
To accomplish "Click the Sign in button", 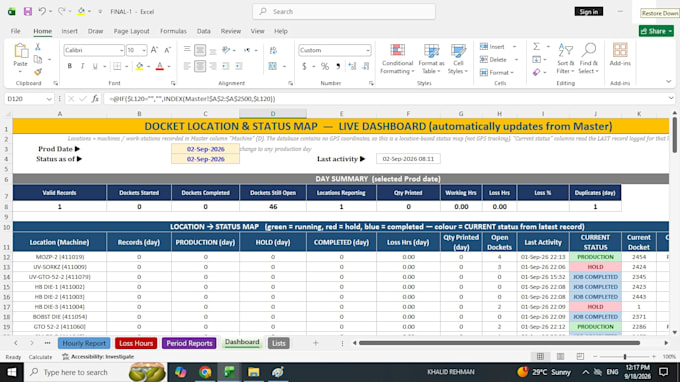I will (588, 12).
